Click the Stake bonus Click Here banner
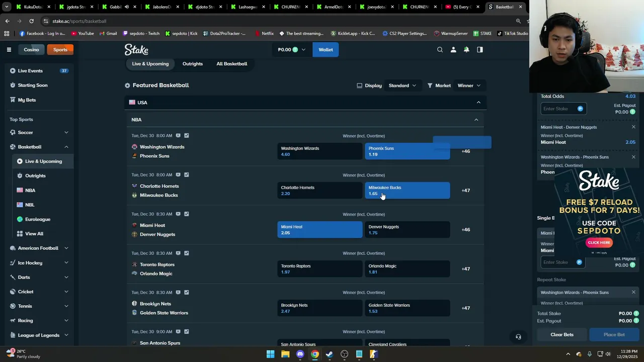 point(599,243)
